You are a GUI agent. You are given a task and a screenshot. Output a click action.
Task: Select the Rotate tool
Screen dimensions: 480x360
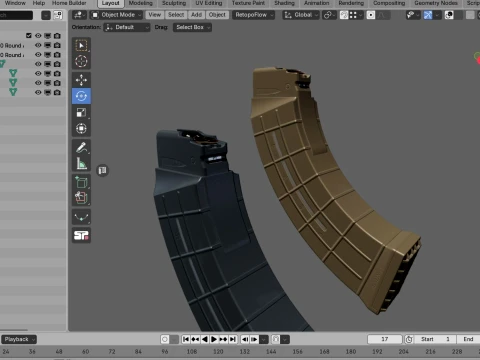pyautogui.click(x=81, y=96)
